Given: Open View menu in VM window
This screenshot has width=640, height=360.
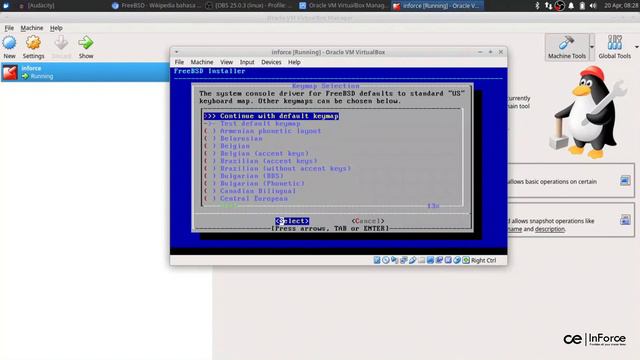Looking at the screenshot, I should pyautogui.click(x=227, y=62).
